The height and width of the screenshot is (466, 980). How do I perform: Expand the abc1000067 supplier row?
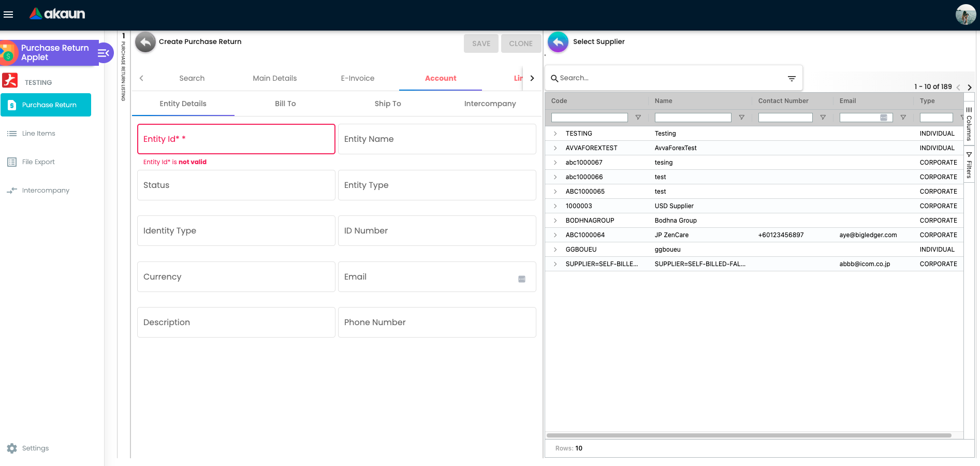(555, 163)
